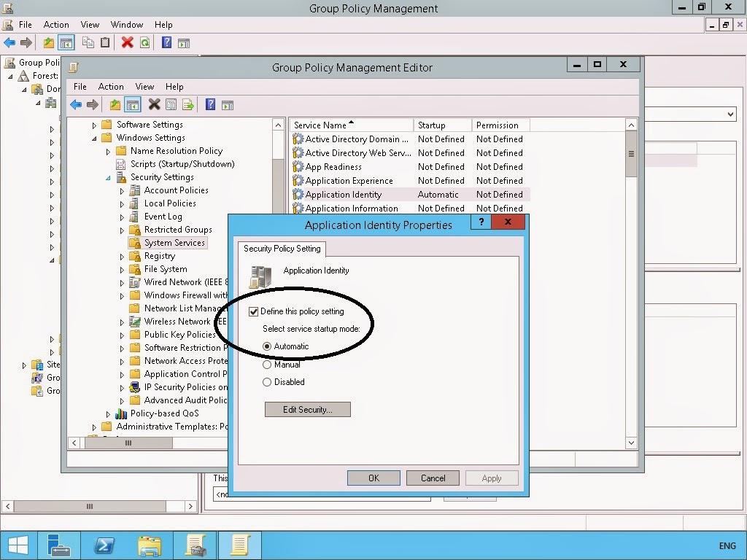Click the dialog's question mark help button
The image size is (747, 560).
point(481,222)
